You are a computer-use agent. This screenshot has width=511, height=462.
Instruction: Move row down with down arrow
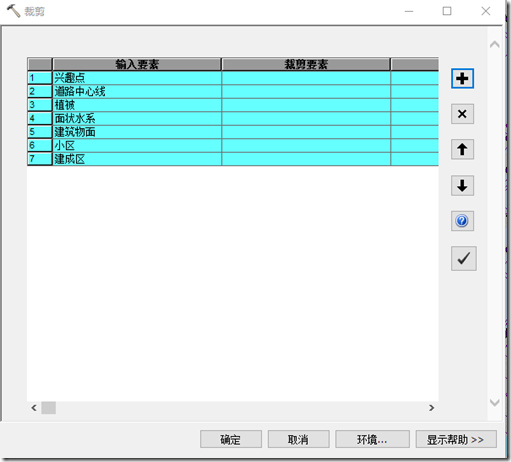[462, 185]
